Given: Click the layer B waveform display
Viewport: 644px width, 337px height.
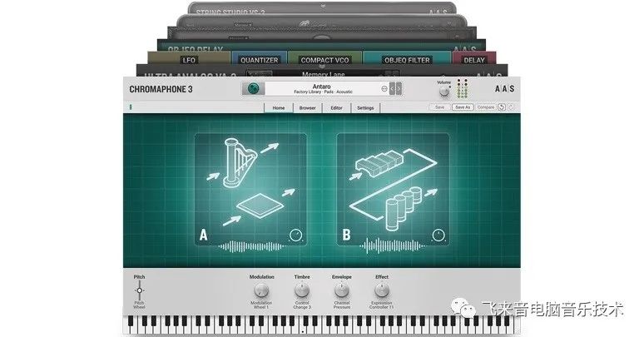Looking at the screenshot, I should point(394,246).
